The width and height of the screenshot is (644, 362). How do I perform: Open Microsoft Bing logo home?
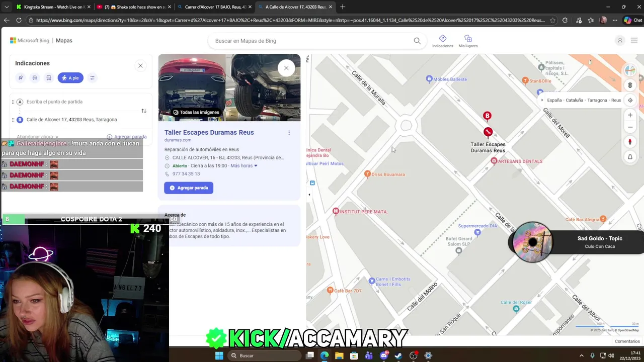(x=30, y=40)
